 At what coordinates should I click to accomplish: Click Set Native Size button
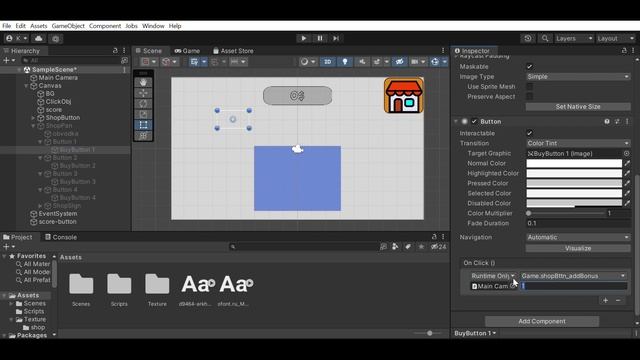[578, 107]
